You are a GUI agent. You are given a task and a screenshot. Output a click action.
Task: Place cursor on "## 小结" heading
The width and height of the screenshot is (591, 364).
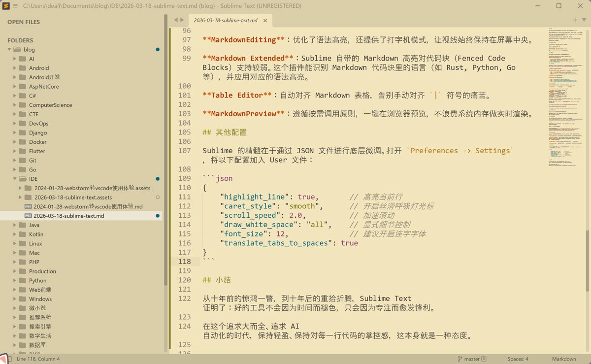pos(217,280)
